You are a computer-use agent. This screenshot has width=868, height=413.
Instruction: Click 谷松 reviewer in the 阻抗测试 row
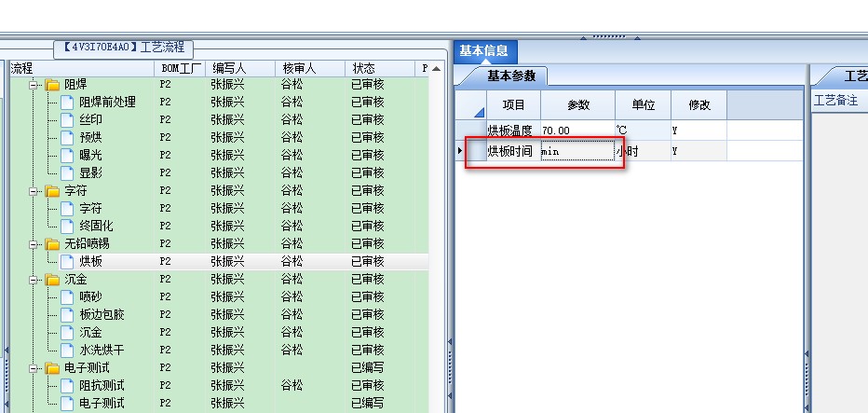pos(292,385)
